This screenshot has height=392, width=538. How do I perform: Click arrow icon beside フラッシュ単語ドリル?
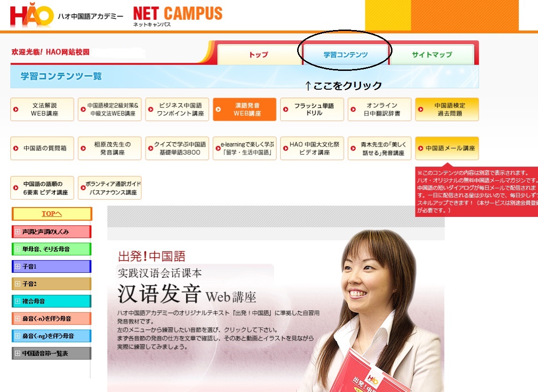(286, 109)
